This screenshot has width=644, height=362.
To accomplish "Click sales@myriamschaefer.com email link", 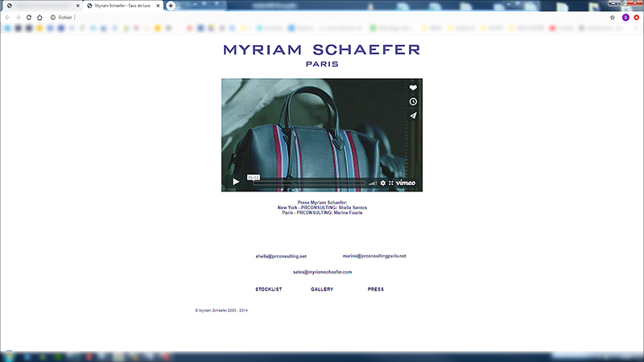I will click(x=322, y=272).
